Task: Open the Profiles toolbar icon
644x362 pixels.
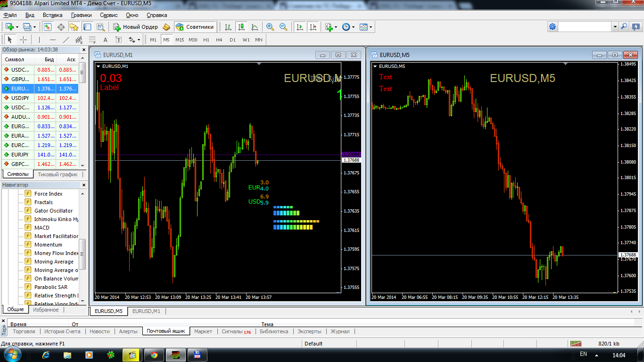Action: click(27, 27)
